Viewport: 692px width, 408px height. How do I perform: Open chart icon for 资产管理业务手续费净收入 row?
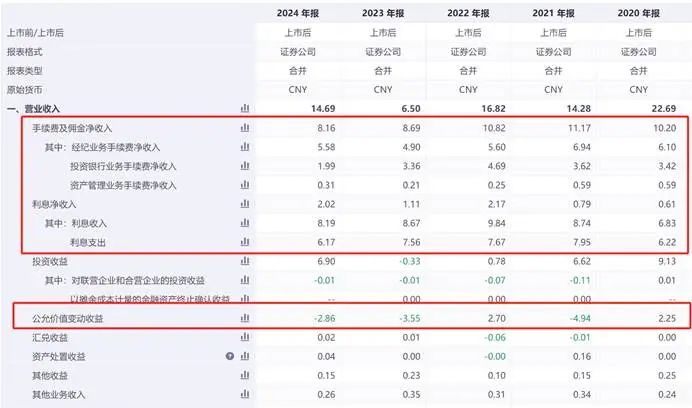coord(245,185)
